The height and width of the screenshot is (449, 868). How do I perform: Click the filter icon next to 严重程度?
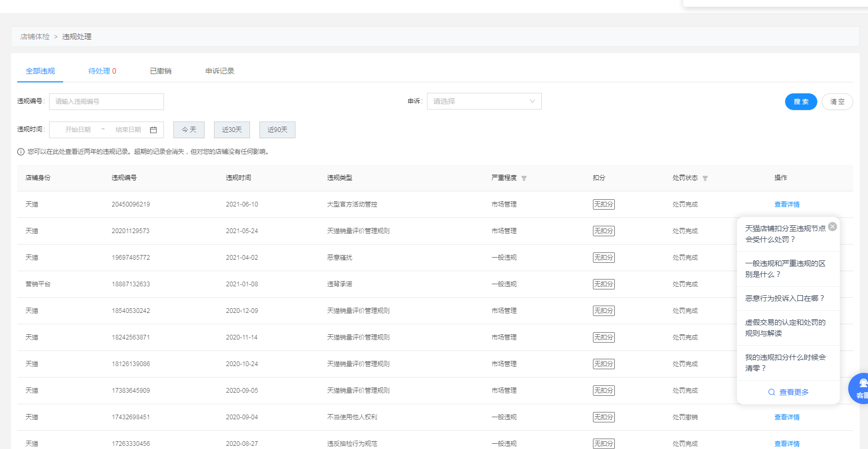[524, 178]
